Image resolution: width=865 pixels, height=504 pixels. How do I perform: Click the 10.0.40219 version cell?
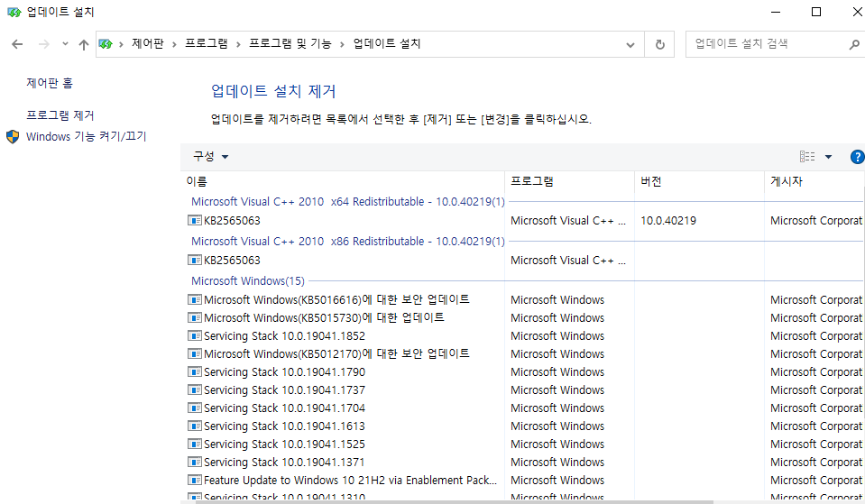[x=668, y=221]
